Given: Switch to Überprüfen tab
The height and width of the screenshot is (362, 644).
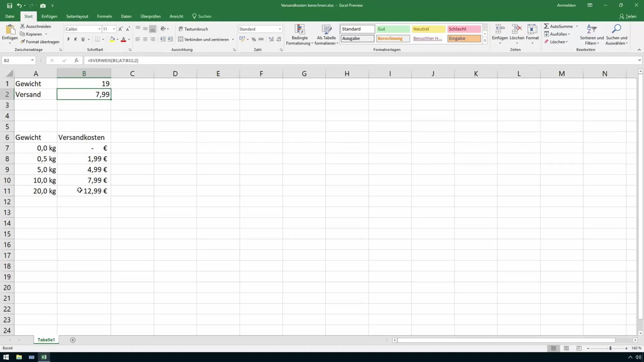Looking at the screenshot, I should (x=150, y=16).
